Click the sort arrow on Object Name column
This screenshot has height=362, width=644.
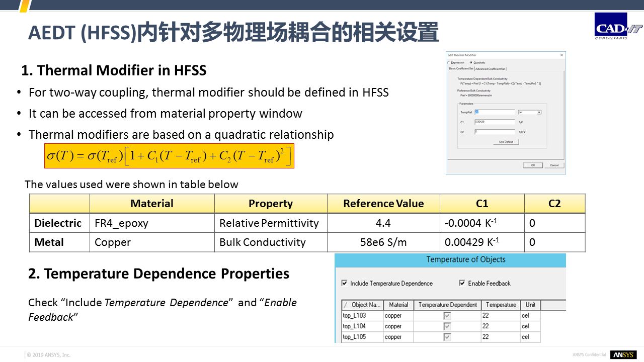pos(346,305)
